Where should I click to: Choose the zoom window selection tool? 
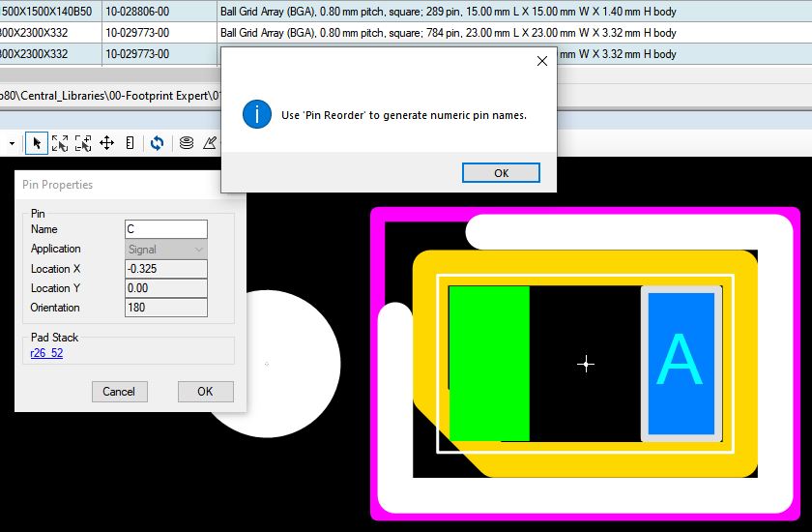[x=83, y=143]
